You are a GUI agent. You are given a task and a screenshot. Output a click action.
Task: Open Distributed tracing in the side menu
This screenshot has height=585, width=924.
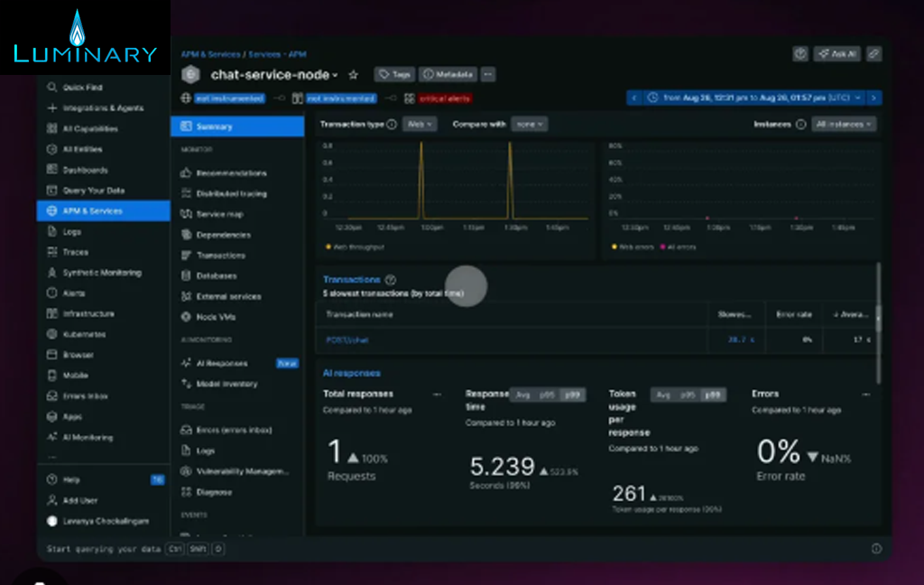click(231, 193)
